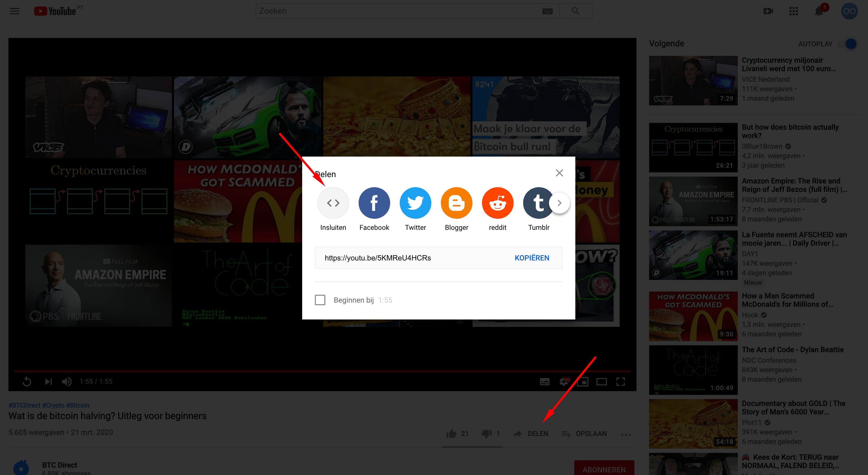
Task: Select endscreen Cryptocurrencies thumbnail in player
Action: (98, 201)
